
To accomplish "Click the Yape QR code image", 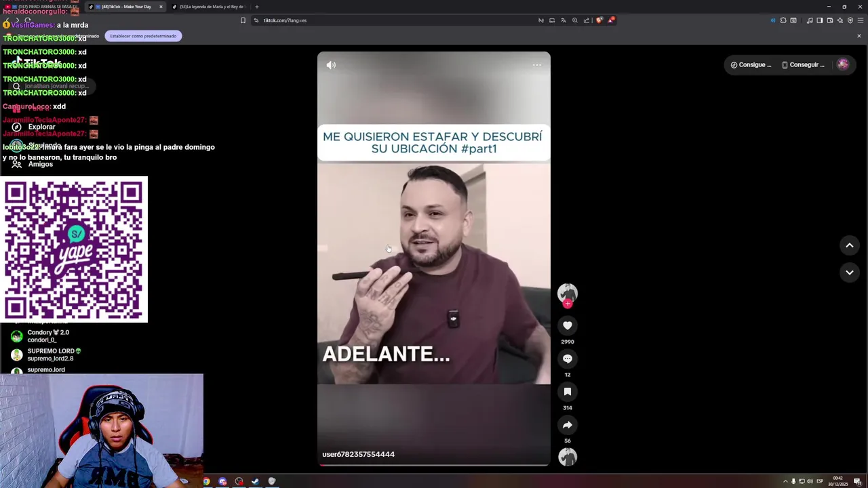I will pyautogui.click(x=74, y=249).
